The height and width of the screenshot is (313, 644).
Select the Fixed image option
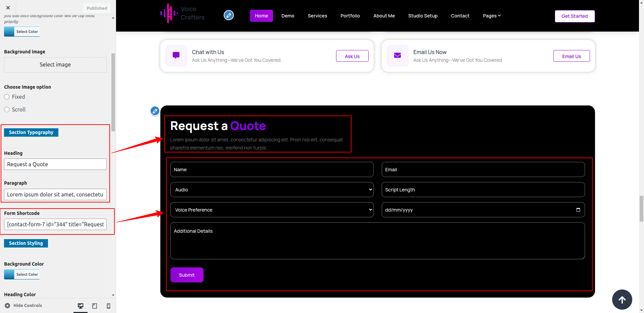[7, 97]
